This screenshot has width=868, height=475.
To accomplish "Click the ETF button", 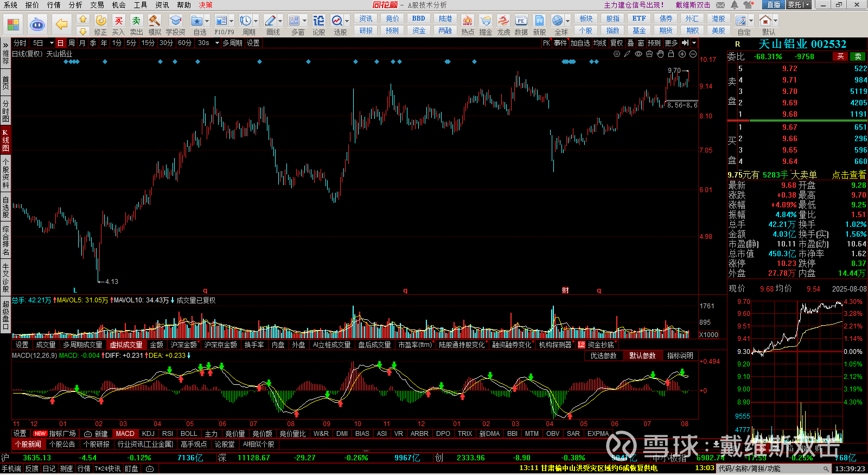I will [x=639, y=18].
